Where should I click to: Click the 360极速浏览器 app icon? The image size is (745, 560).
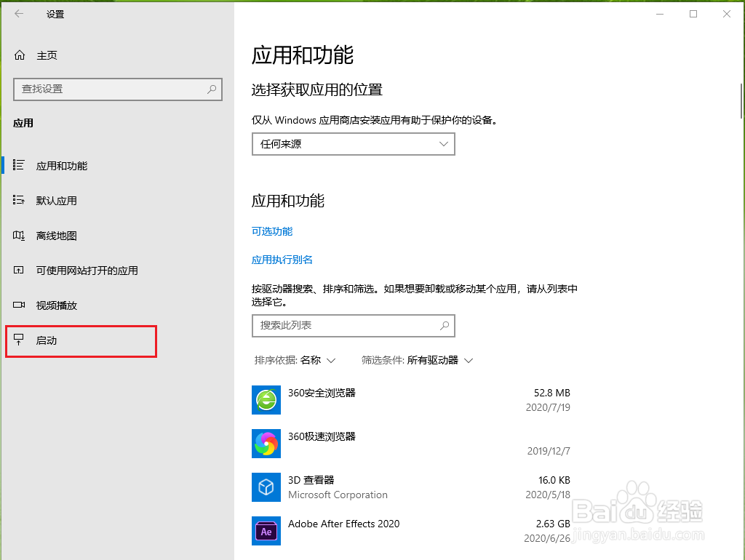(x=266, y=444)
